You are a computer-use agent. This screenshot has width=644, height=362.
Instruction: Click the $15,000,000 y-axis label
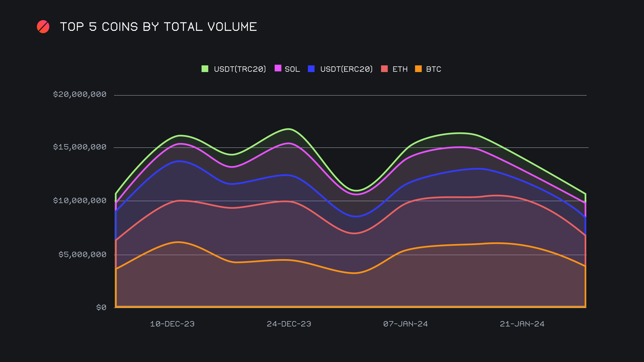(x=80, y=147)
